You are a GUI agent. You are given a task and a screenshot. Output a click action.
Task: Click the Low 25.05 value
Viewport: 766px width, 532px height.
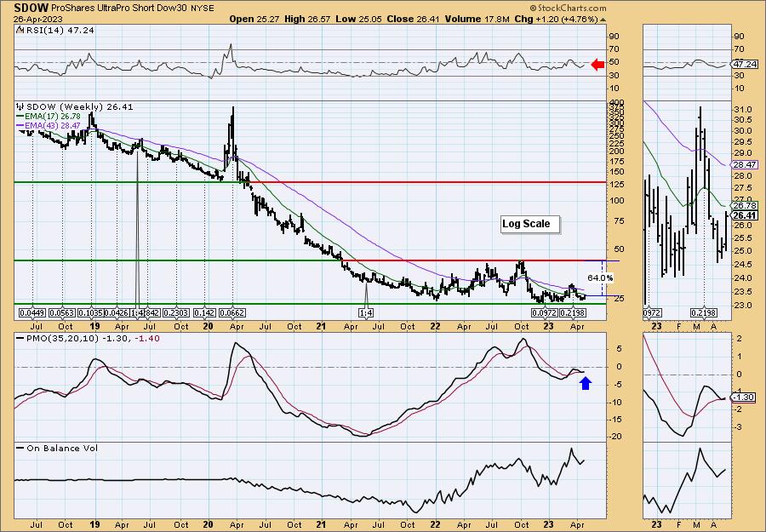tap(357, 19)
